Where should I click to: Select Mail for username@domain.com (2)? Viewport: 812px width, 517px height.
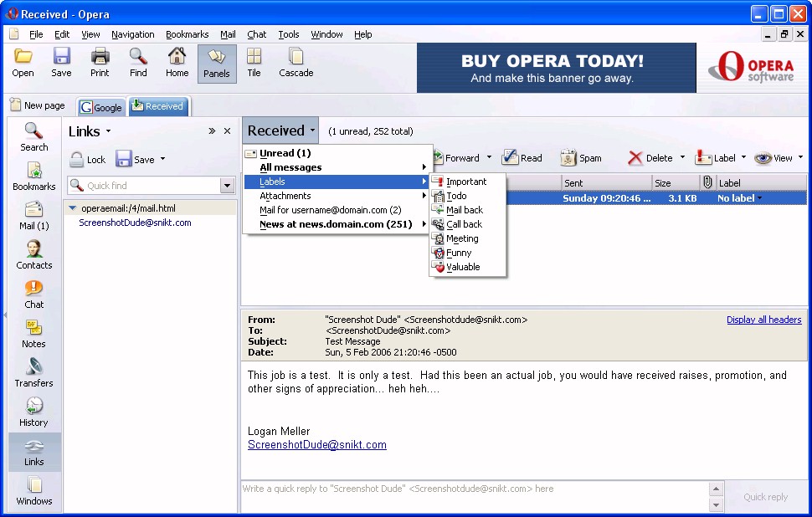coord(337,210)
